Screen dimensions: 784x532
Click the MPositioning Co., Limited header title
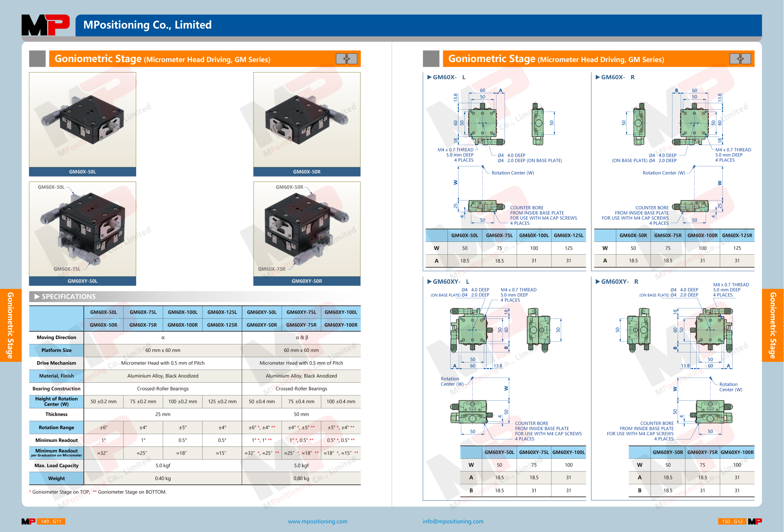(x=147, y=25)
